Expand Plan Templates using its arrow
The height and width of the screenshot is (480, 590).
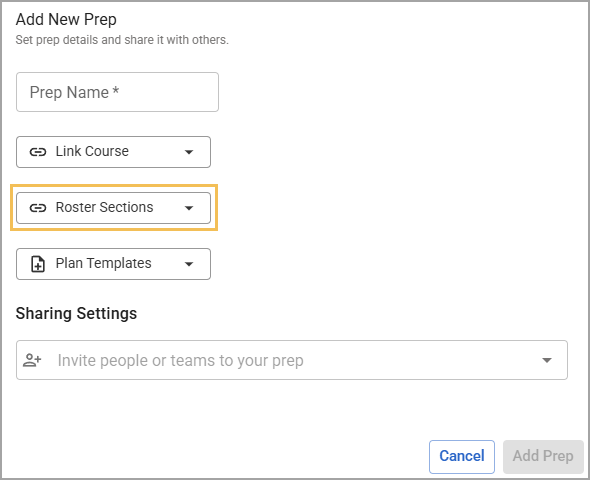[x=189, y=264]
